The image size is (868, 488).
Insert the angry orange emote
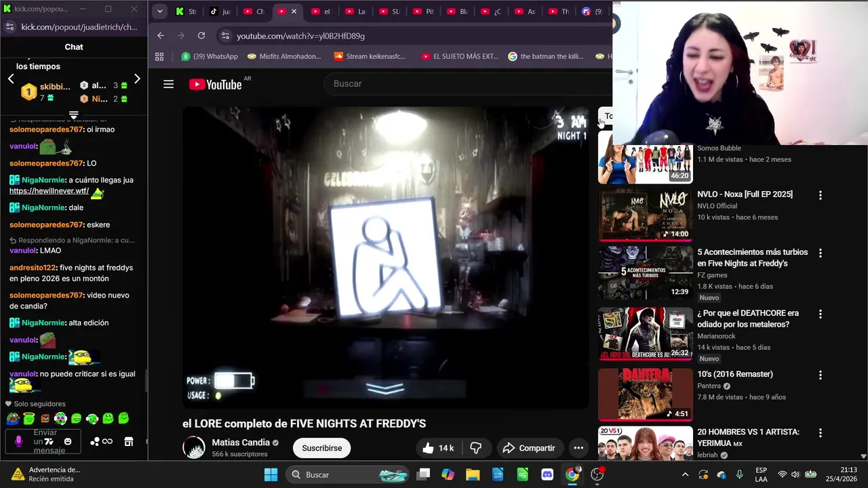tap(45, 419)
